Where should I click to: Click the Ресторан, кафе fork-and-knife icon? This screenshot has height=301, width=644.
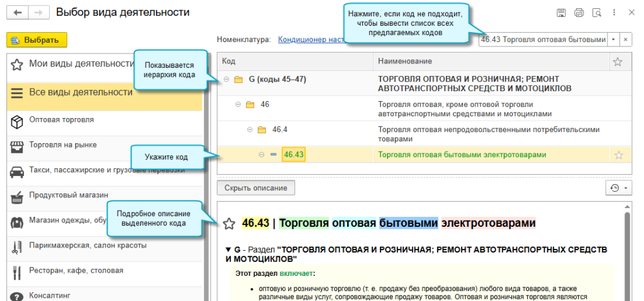tap(17, 272)
